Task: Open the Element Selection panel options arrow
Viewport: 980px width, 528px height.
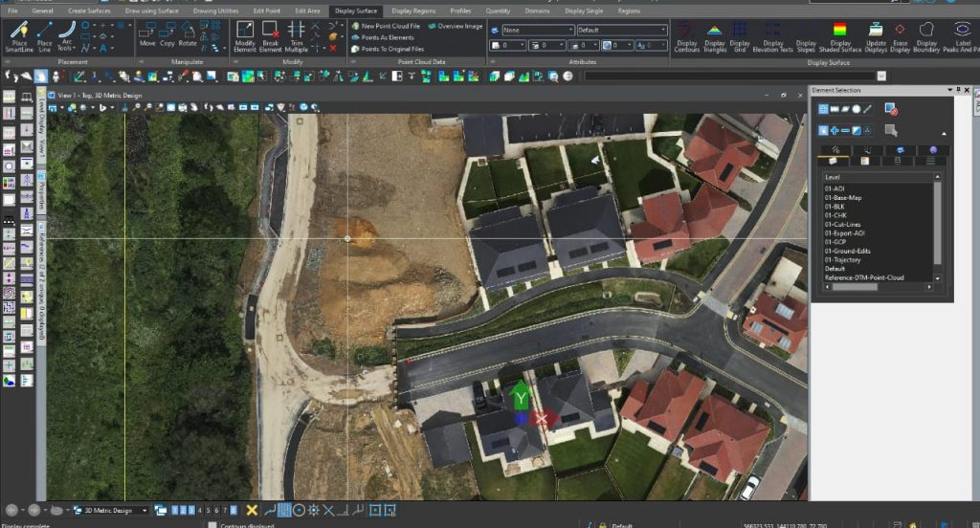Action: [x=950, y=90]
